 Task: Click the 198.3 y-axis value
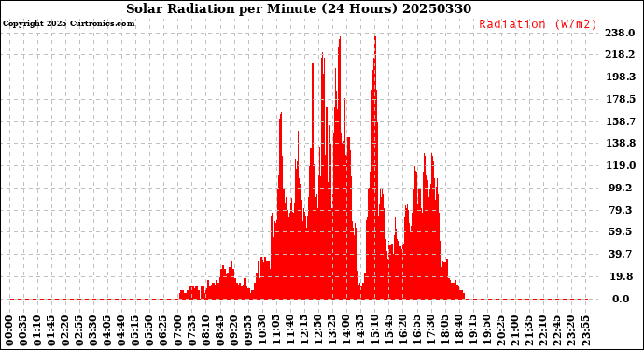pos(620,77)
